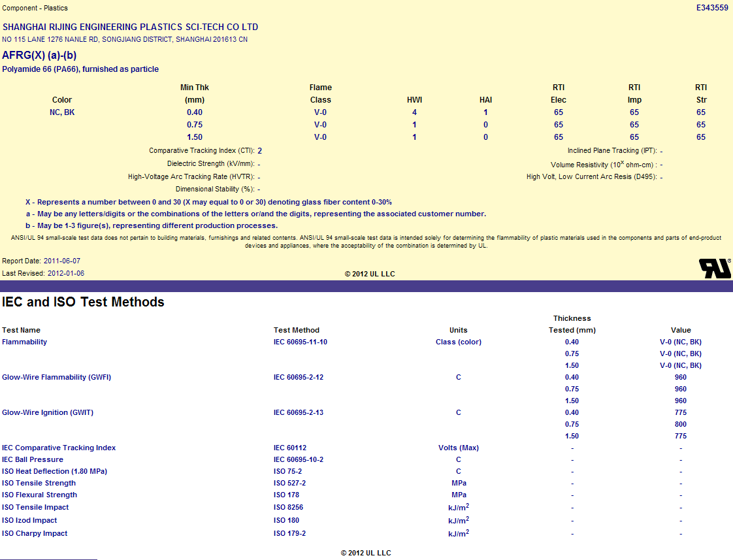Screen dimensions: 733x560
Task: Click the ISO 178 test method
Action: [x=286, y=495]
